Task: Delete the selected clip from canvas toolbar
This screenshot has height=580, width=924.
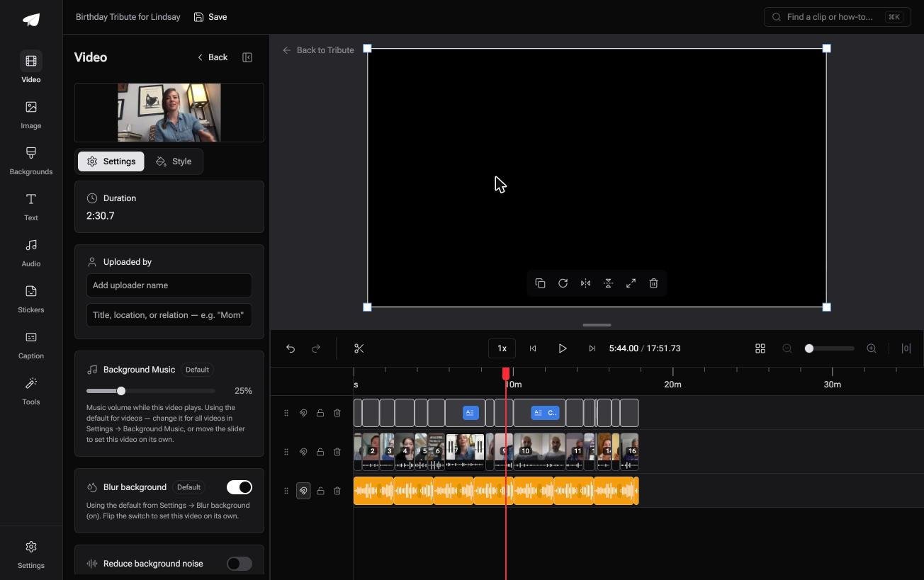Action: (653, 283)
